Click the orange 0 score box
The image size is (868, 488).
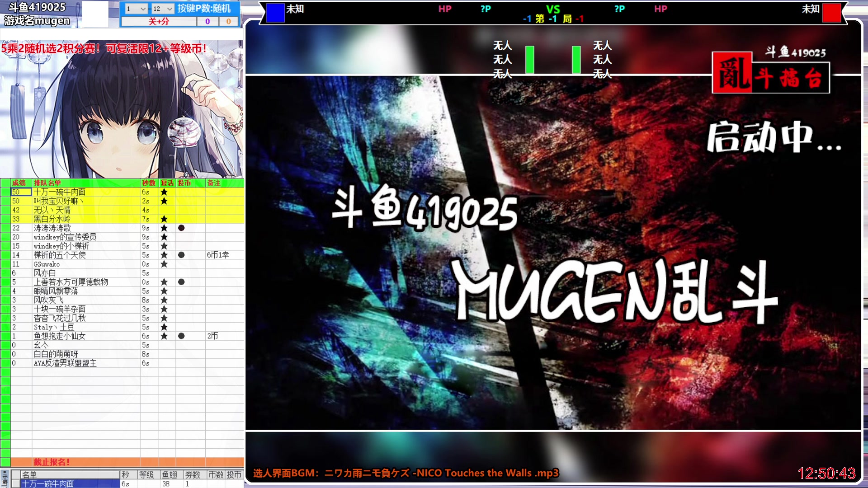pos(229,21)
